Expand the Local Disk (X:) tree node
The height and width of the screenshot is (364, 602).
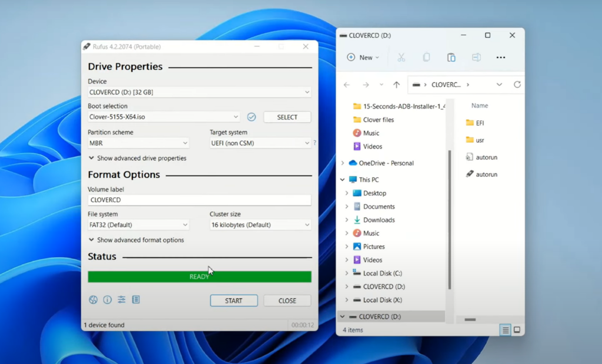coord(347,300)
